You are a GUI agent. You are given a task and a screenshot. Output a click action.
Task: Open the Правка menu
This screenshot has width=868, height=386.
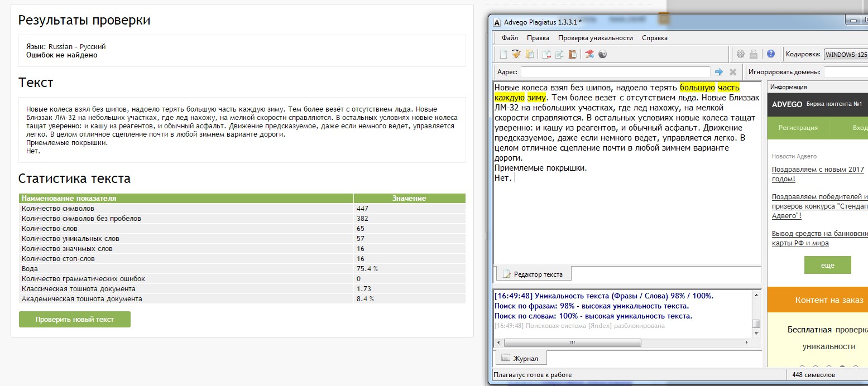click(x=538, y=38)
